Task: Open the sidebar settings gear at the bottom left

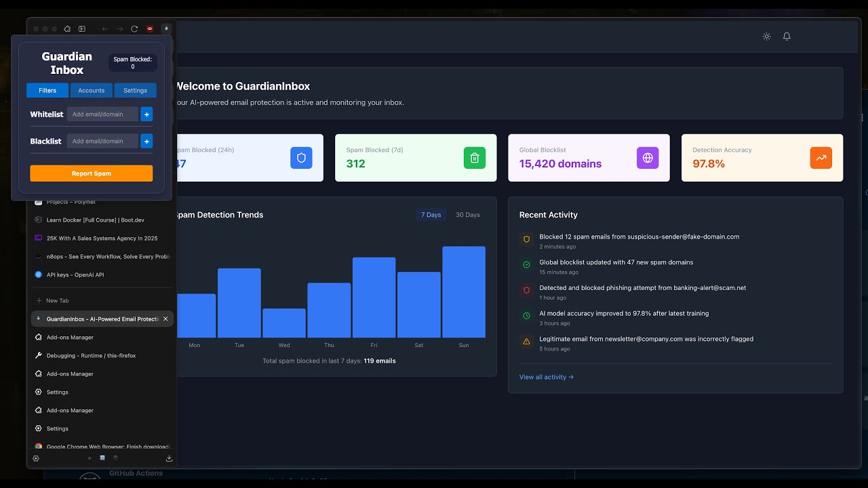Action: [x=36, y=458]
